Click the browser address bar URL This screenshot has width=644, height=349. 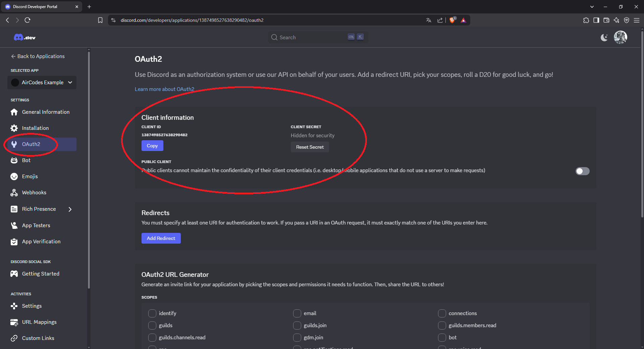(192, 20)
